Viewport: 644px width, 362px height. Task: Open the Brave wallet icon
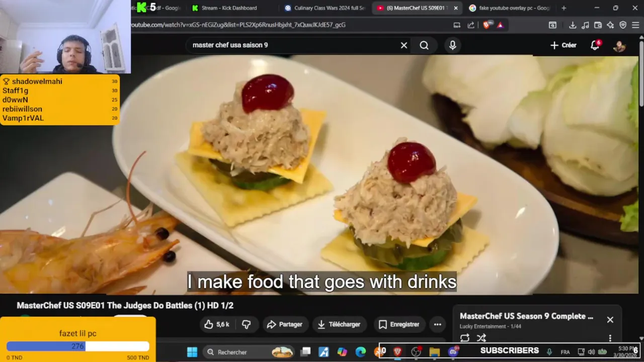(x=598, y=25)
